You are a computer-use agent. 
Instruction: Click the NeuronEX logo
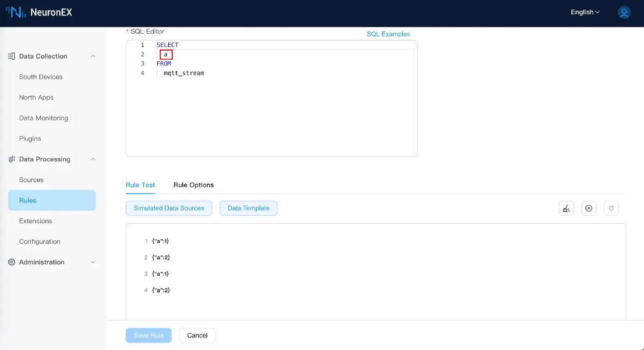point(39,12)
